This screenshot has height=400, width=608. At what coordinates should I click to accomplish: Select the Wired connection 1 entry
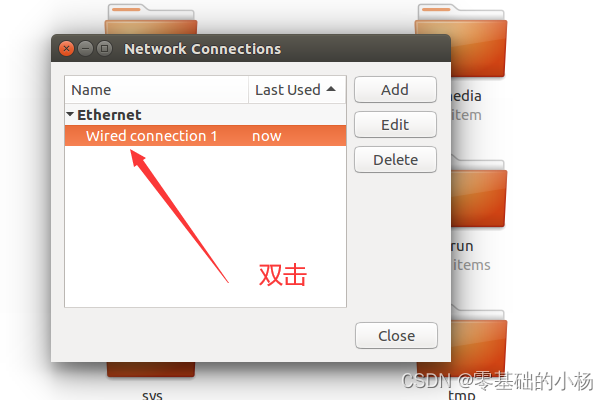coord(206,136)
